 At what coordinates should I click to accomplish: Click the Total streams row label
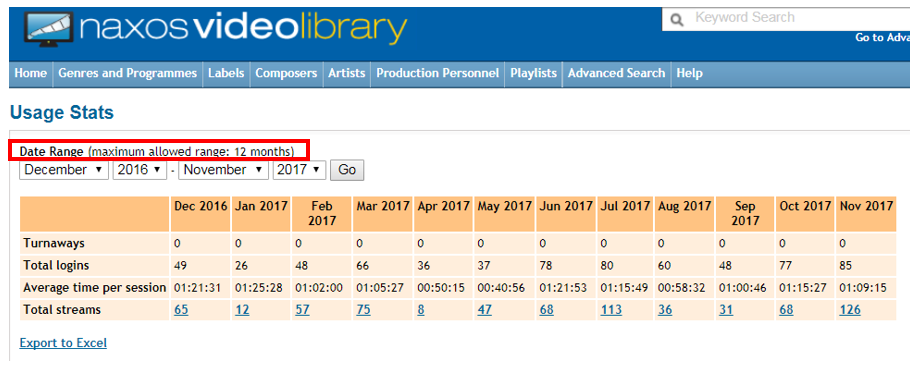click(x=62, y=310)
